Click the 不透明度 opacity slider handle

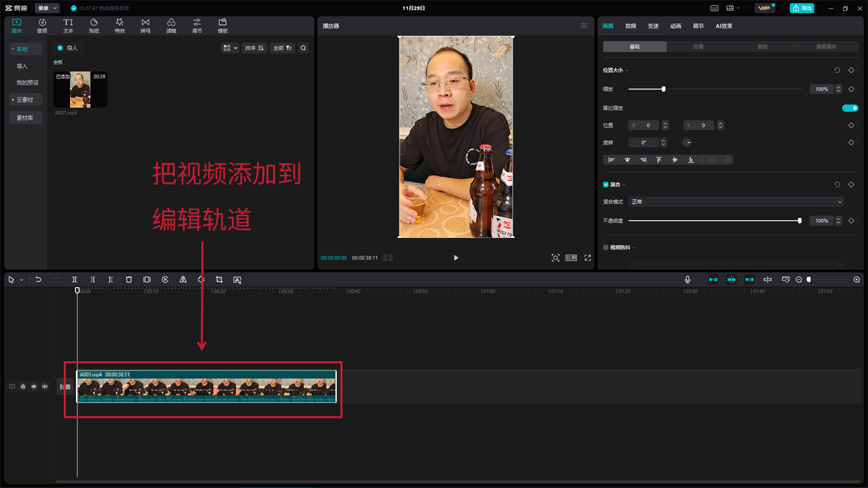pyautogui.click(x=800, y=221)
